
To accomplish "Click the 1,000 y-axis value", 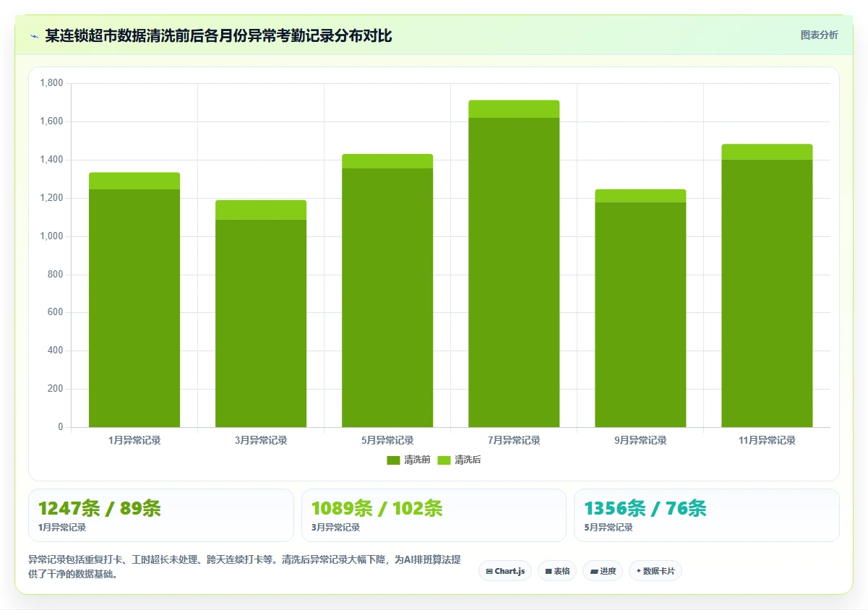I will 53,236.
